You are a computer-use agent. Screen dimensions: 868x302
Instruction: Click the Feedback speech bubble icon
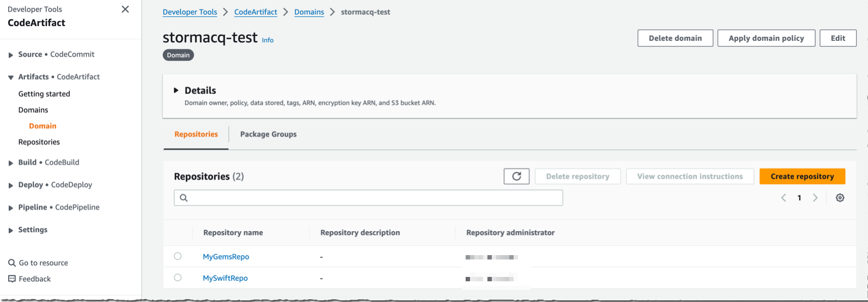[12, 279]
